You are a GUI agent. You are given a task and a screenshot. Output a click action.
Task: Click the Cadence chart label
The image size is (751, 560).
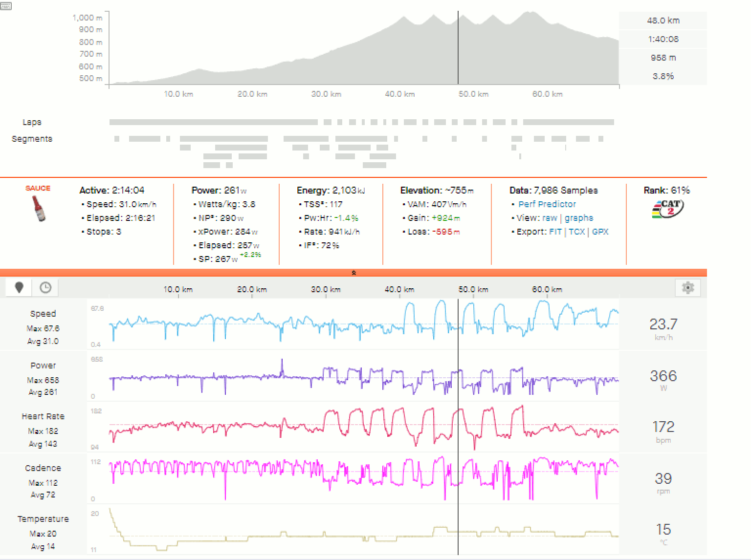(x=43, y=468)
